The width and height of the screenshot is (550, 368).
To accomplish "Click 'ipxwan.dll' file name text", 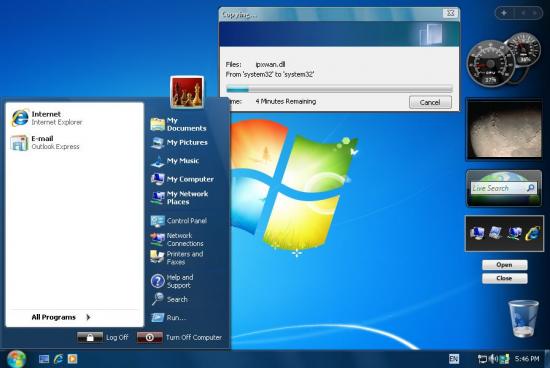I will coord(270,65).
